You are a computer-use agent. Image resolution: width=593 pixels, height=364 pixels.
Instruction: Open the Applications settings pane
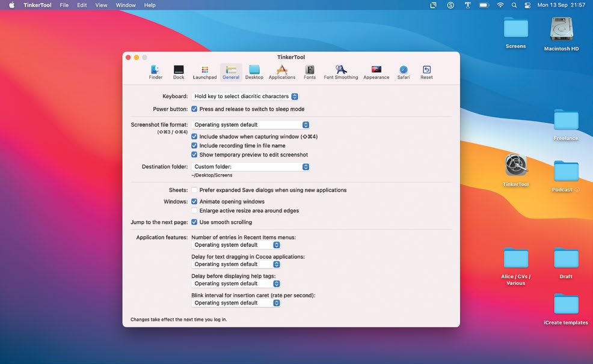click(281, 72)
